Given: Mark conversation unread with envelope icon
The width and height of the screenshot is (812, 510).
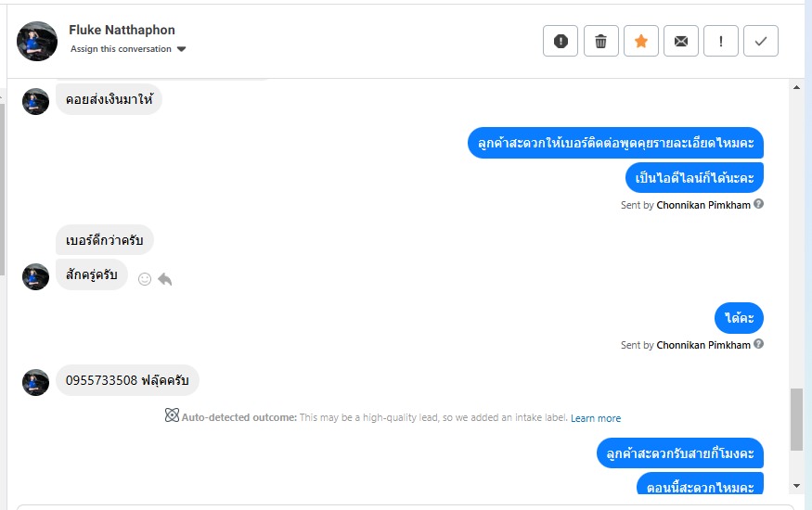Looking at the screenshot, I should [x=680, y=41].
